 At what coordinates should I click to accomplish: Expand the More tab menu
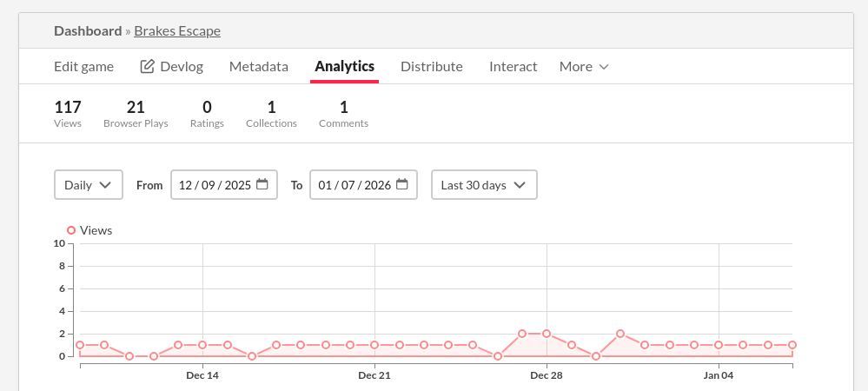pos(584,67)
